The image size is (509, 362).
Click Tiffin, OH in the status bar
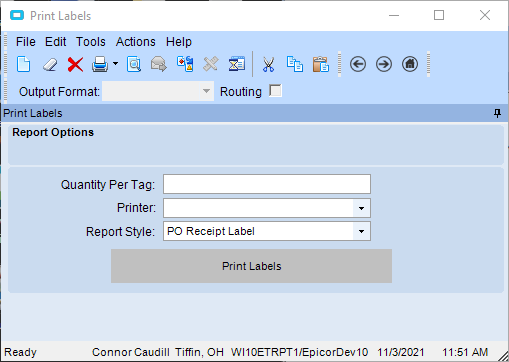tap(199, 352)
